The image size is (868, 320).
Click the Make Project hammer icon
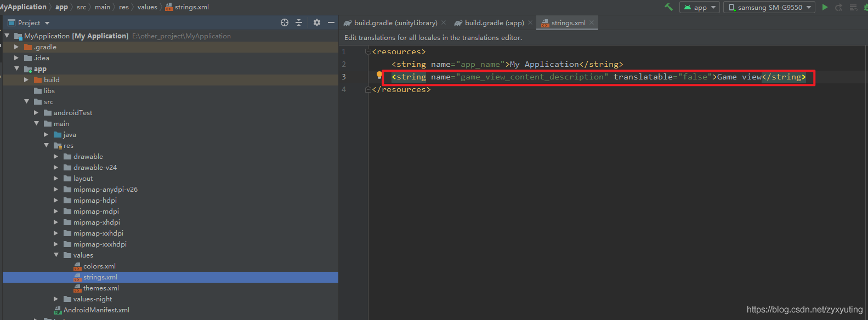668,7
